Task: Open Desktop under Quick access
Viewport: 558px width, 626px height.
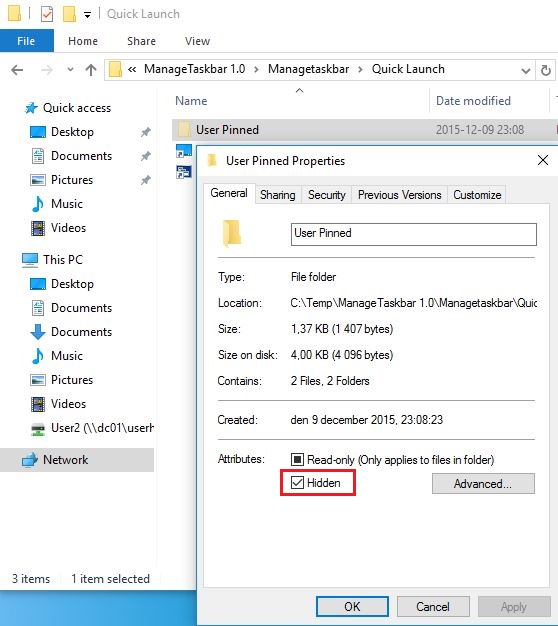Action: [72, 132]
